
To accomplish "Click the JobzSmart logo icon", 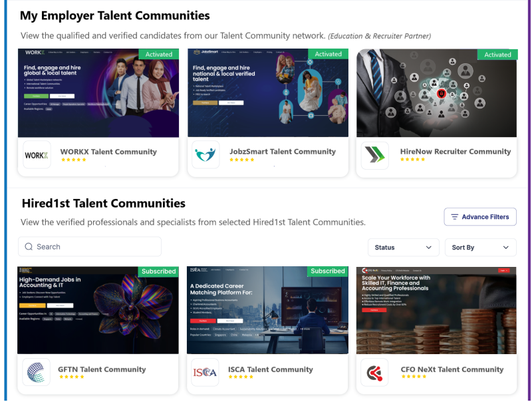I will [205, 155].
